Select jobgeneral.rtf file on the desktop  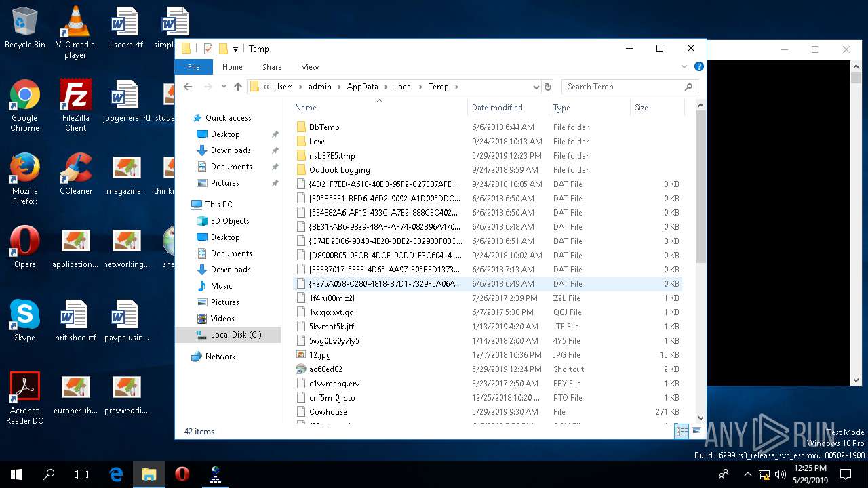point(126,101)
